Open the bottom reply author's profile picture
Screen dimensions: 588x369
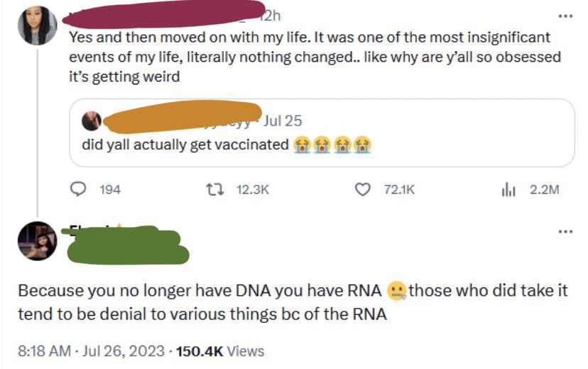37,241
